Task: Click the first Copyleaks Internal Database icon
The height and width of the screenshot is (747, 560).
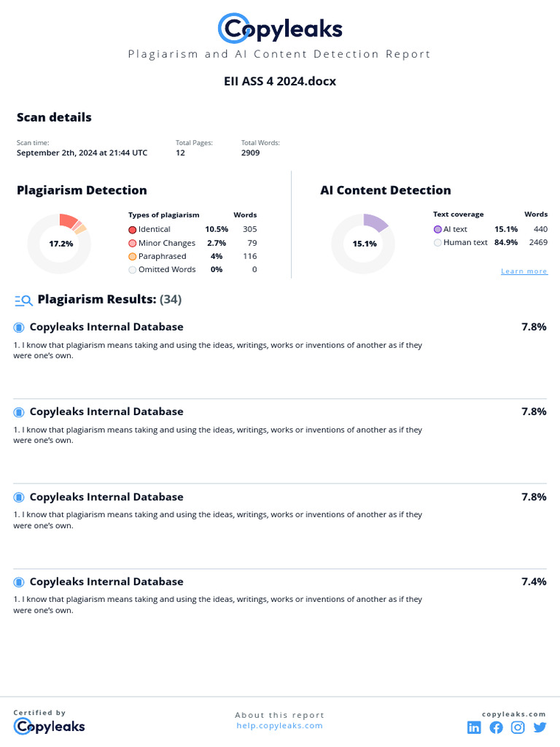Action: tap(19, 328)
